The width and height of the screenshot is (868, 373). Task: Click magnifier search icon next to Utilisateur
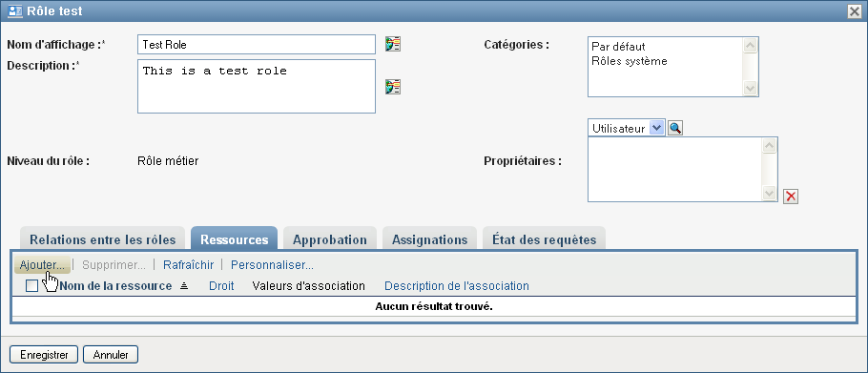pyautogui.click(x=675, y=129)
